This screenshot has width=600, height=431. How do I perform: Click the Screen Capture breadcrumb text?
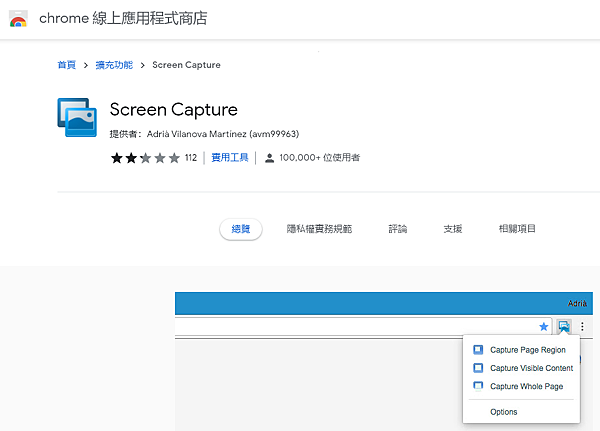click(x=186, y=65)
